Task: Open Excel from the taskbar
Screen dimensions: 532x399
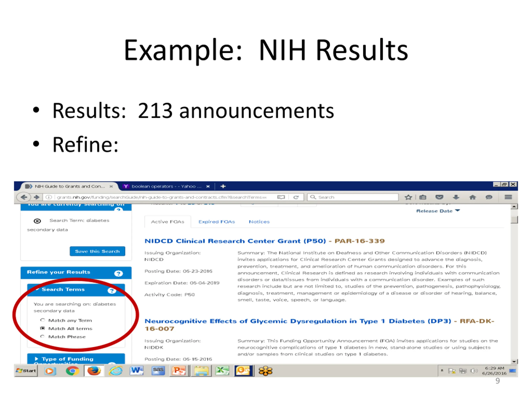Action: 222,371
